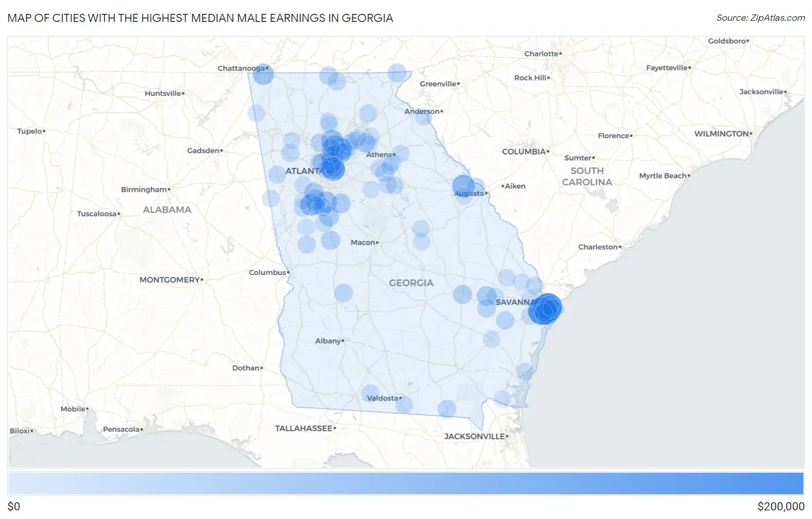Click the Columbus city label
Screen dimensions: 812x519
pos(268,272)
